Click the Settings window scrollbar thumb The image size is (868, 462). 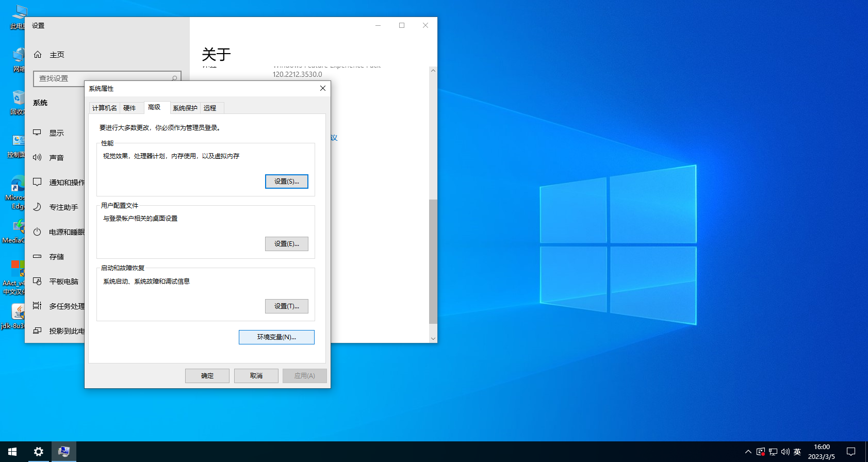pyautogui.click(x=433, y=261)
